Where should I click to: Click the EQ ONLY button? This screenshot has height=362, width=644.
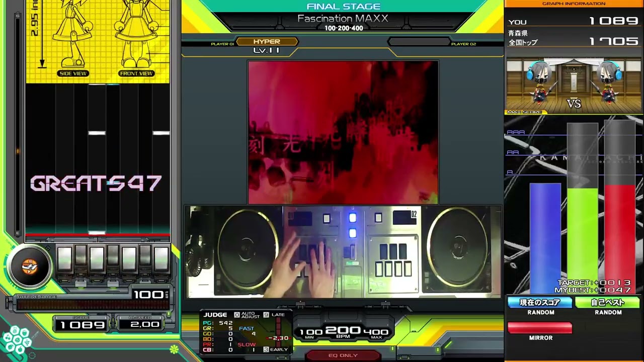click(x=343, y=355)
